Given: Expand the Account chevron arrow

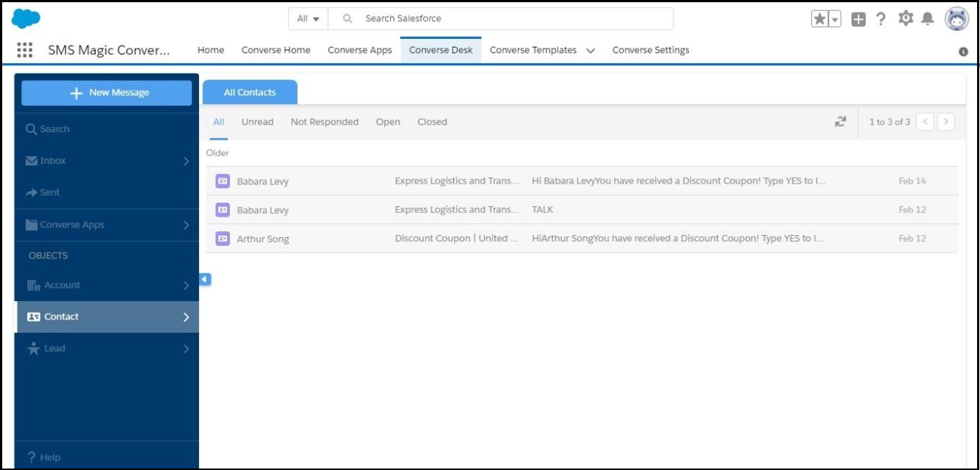Looking at the screenshot, I should click(x=186, y=285).
